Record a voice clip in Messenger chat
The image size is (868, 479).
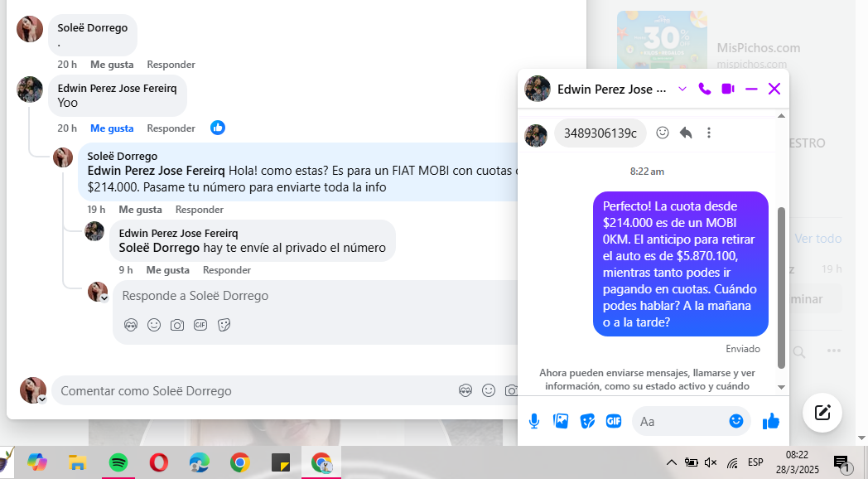coord(534,422)
